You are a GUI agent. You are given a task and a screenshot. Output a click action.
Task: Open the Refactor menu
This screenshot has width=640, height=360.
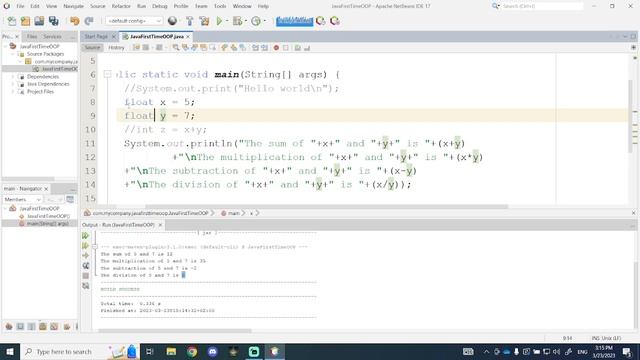[121, 6]
